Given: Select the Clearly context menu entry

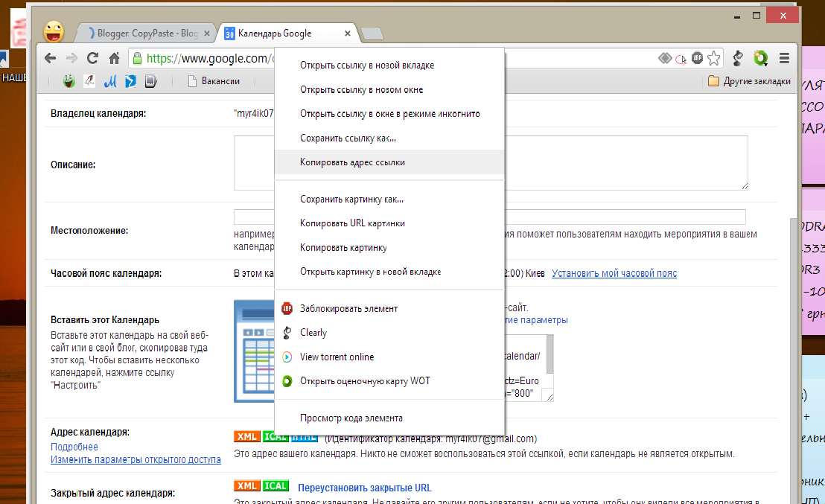Looking at the screenshot, I should click(389, 333).
